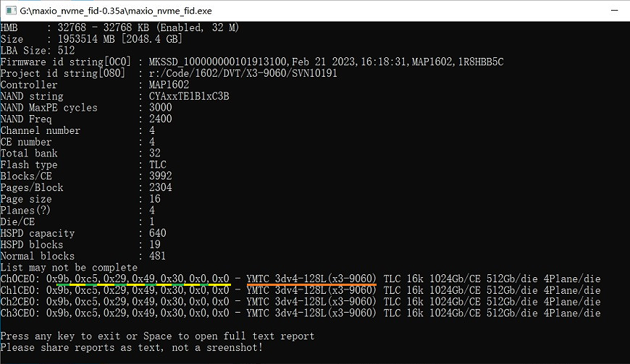Click the Ch2CE0 row label

20,302
